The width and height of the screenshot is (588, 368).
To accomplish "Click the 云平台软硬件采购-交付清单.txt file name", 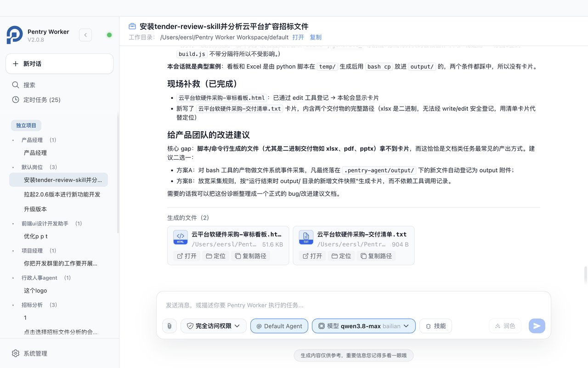I will 362,234.
